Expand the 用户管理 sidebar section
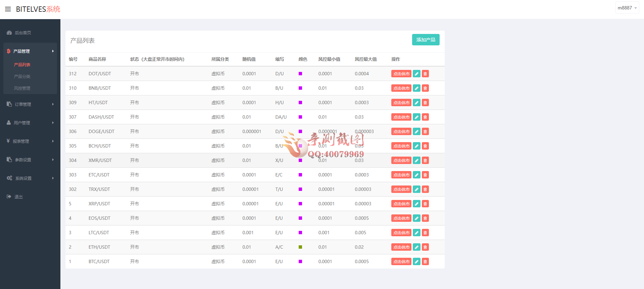The height and width of the screenshot is (289, 644). [x=30, y=123]
